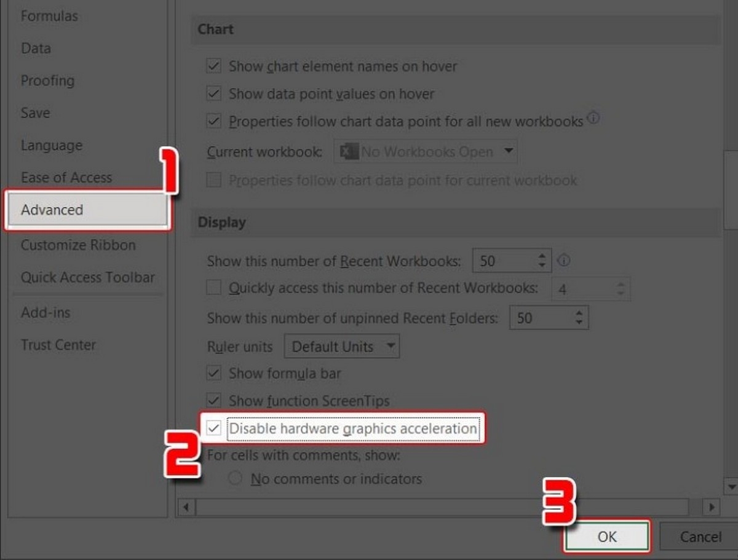Open the Ruler units dropdown
Image resolution: width=738 pixels, height=560 pixels.
tap(391, 346)
